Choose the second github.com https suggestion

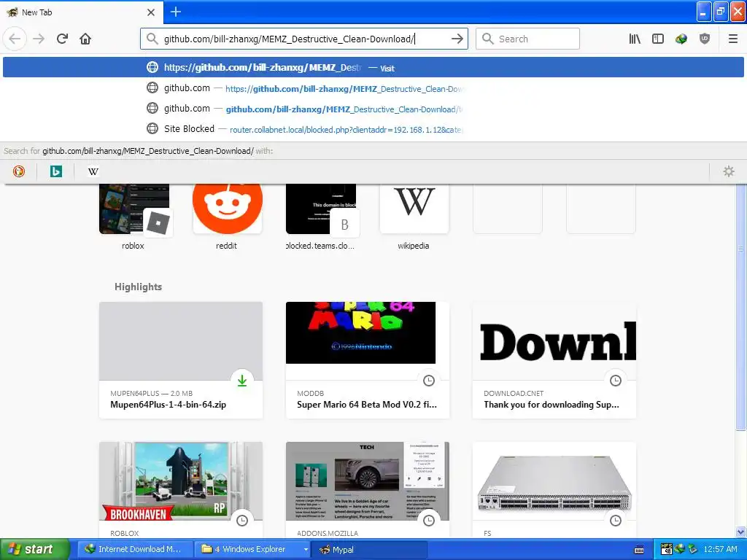click(x=373, y=88)
